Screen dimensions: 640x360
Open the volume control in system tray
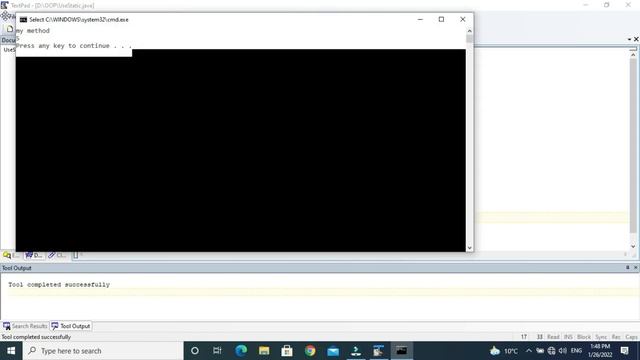click(x=563, y=351)
